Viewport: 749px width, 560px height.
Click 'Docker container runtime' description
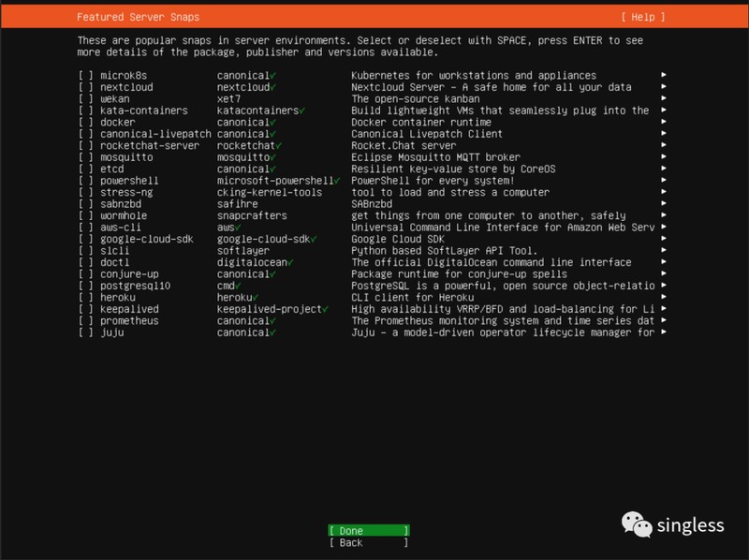[x=421, y=123]
